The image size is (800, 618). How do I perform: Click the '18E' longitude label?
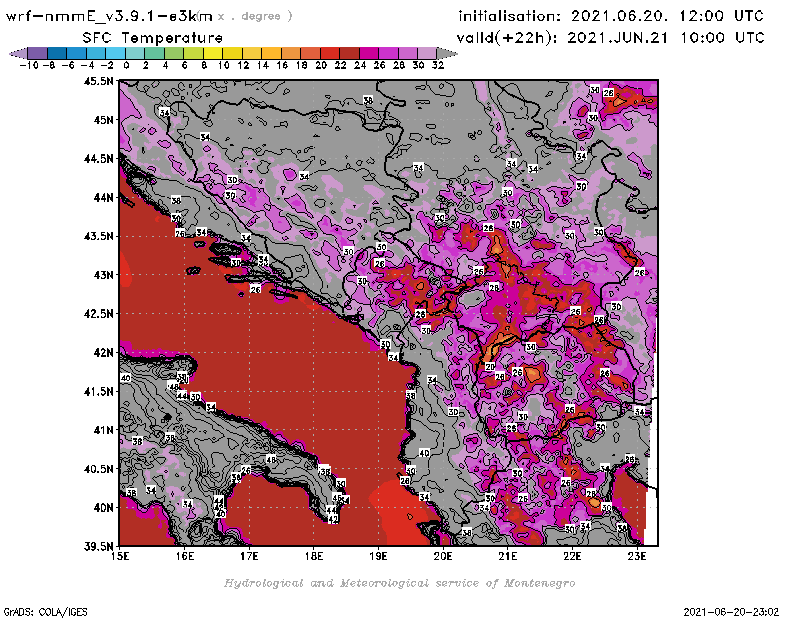point(314,556)
